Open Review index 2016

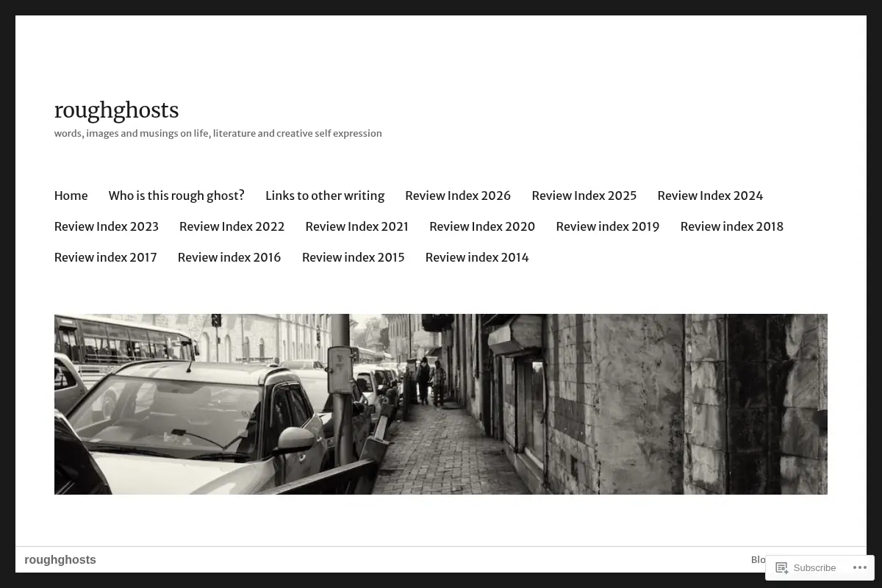(x=229, y=257)
